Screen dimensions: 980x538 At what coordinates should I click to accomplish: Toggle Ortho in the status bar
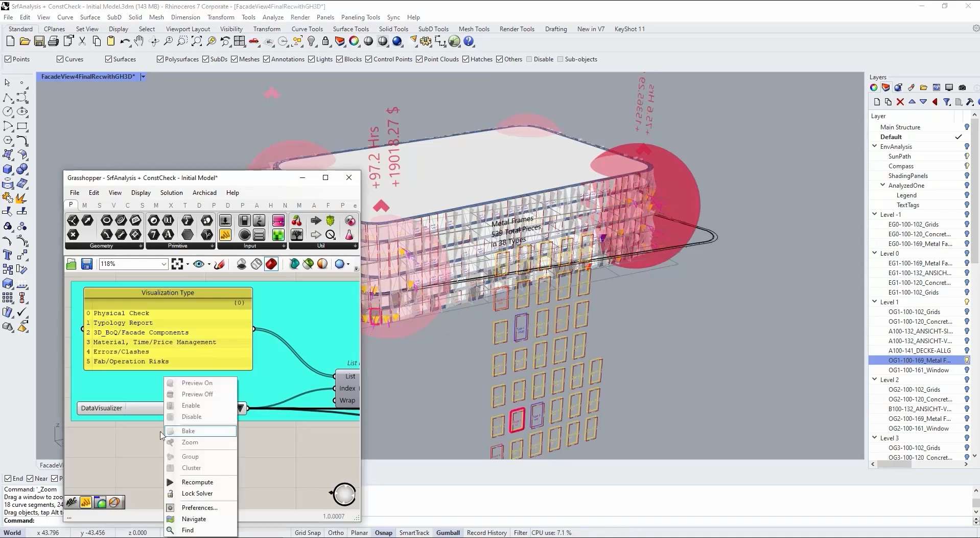tap(336, 533)
